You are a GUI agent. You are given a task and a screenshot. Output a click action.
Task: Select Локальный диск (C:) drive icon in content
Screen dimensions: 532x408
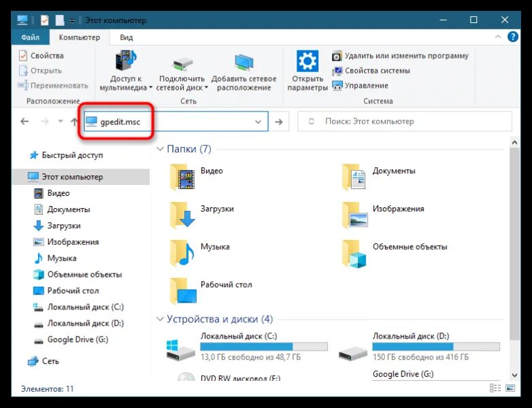(x=181, y=350)
